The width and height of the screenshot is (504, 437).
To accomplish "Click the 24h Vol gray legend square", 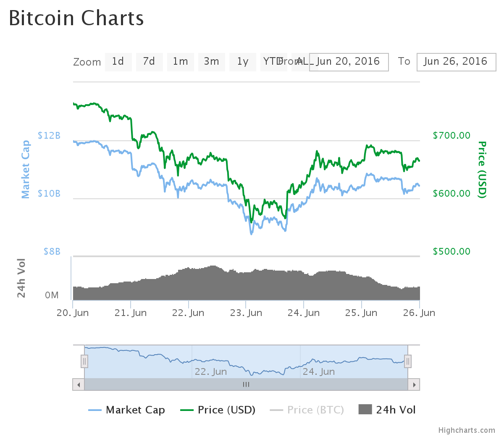I will [x=365, y=409].
